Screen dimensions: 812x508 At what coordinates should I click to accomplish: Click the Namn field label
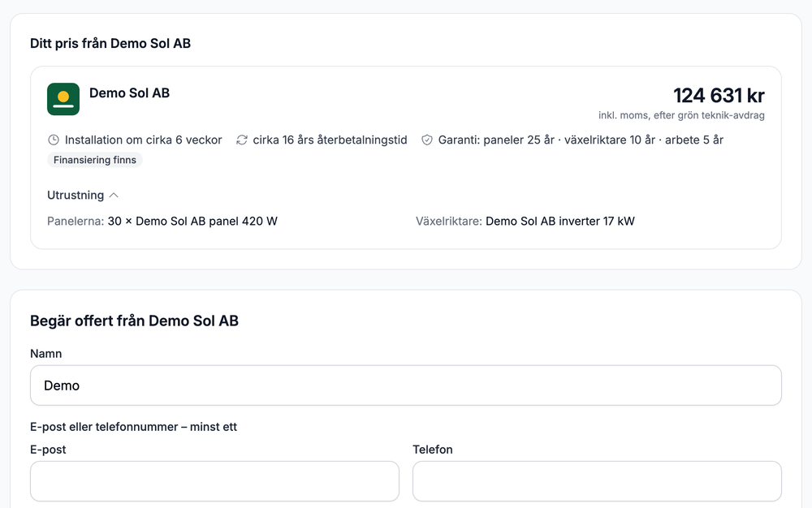click(x=46, y=354)
